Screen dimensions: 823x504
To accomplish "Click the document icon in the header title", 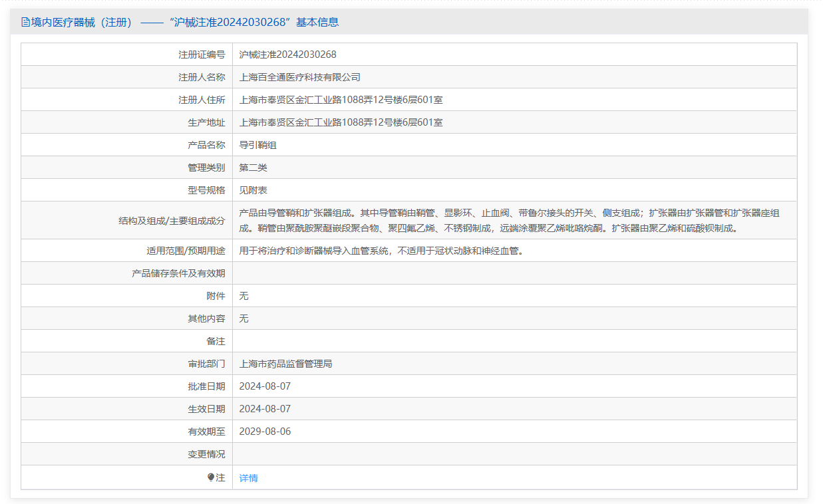I will tap(25, 22).
